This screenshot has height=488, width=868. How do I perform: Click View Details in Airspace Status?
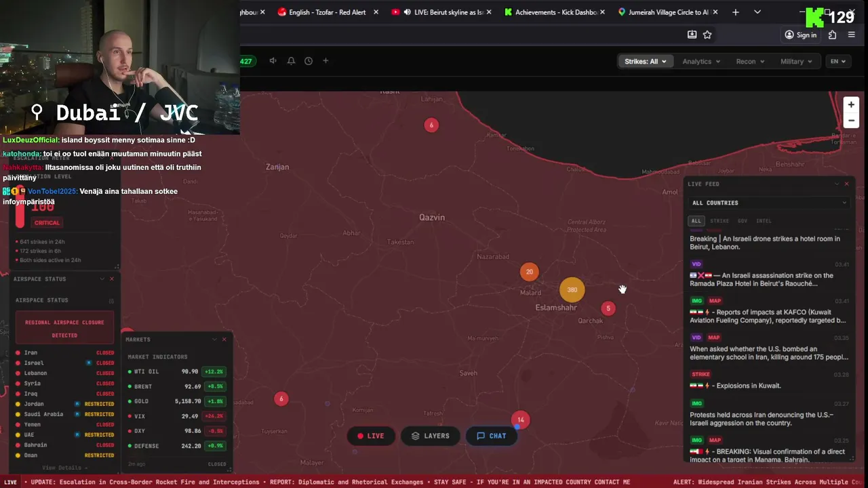click(64, 468)
